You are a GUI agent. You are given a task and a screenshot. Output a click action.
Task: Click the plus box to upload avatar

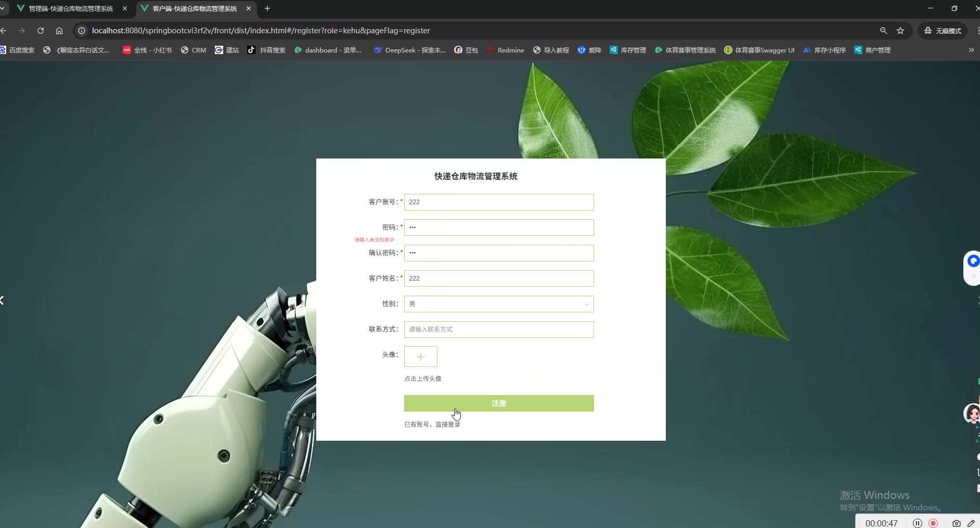point(421,357)
